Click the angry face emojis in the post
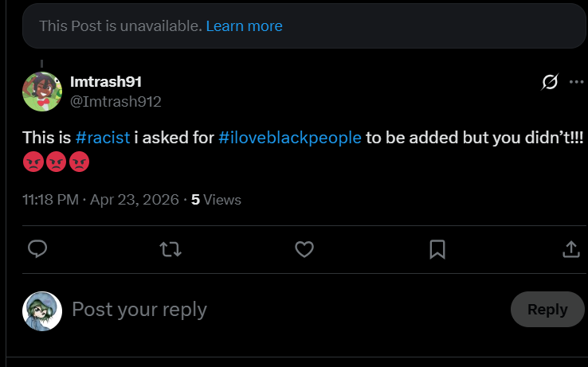This screenshot has height=367, width=588. (57, 162)
